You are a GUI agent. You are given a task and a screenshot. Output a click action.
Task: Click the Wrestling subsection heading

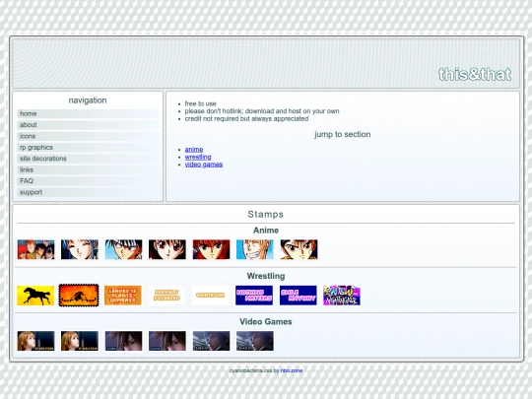click(x=266, y=276)
